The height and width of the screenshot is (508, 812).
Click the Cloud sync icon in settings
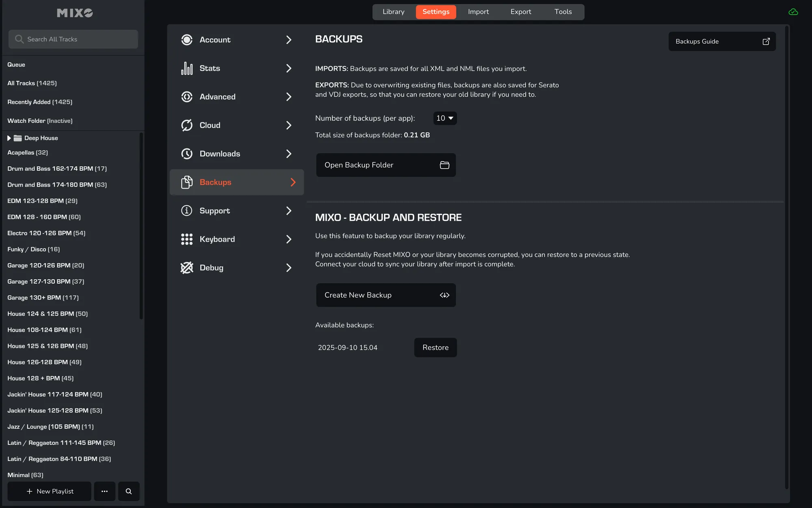(x=187, y=125)
